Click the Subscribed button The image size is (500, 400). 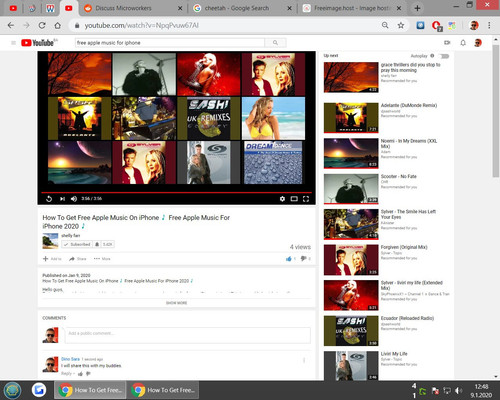(77, 244)
